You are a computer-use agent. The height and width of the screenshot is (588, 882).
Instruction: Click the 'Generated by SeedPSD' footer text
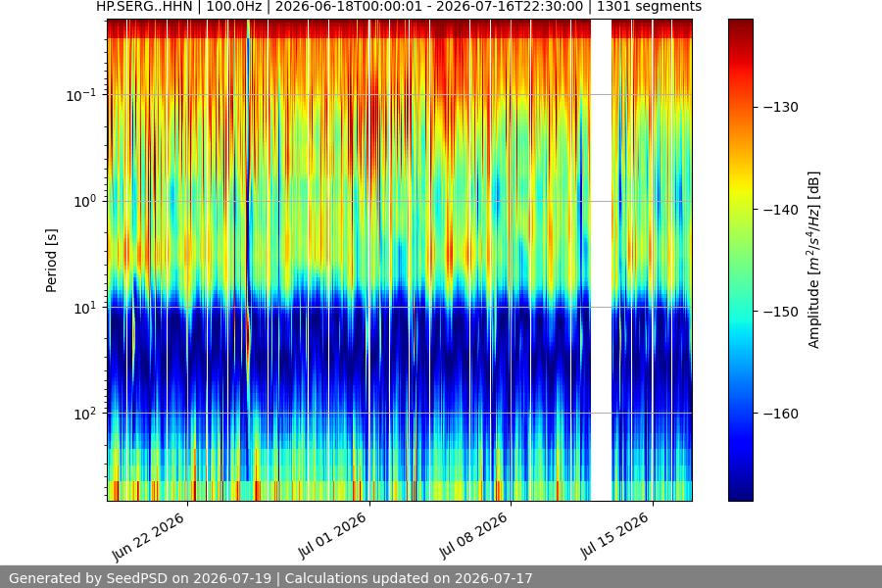click(270, 578)
